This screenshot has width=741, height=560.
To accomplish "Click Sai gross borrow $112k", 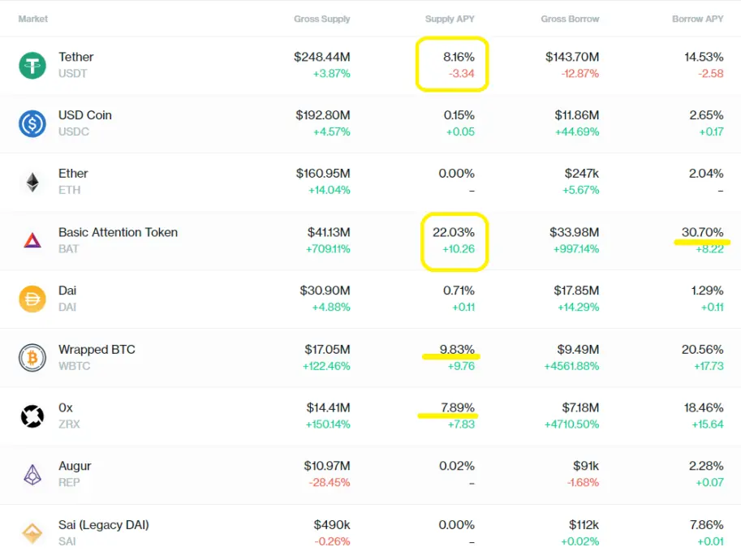I will [584, 525].
